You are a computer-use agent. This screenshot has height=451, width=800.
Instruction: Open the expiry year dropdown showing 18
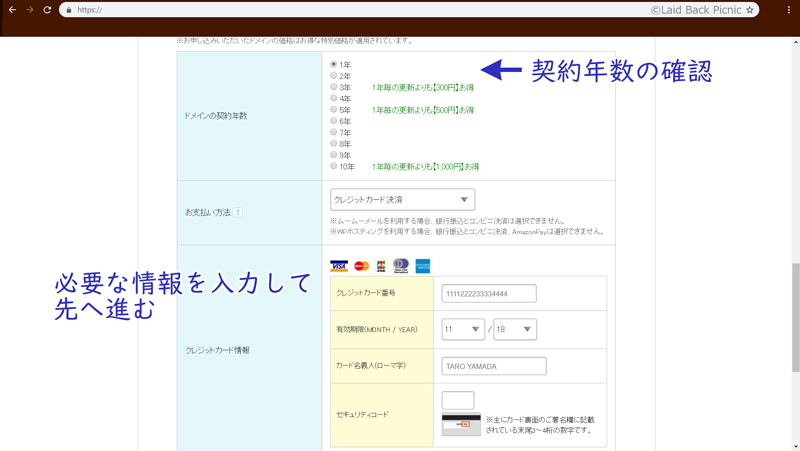515,329
